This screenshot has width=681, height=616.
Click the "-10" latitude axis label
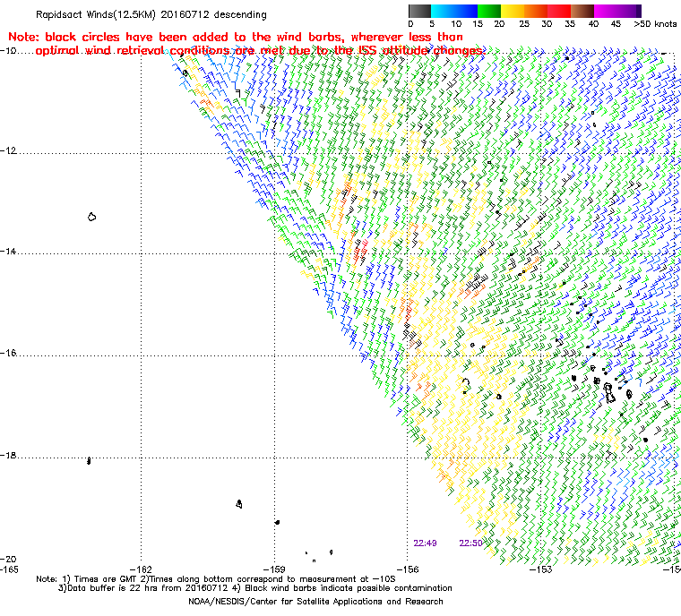(x=8, y=51)
